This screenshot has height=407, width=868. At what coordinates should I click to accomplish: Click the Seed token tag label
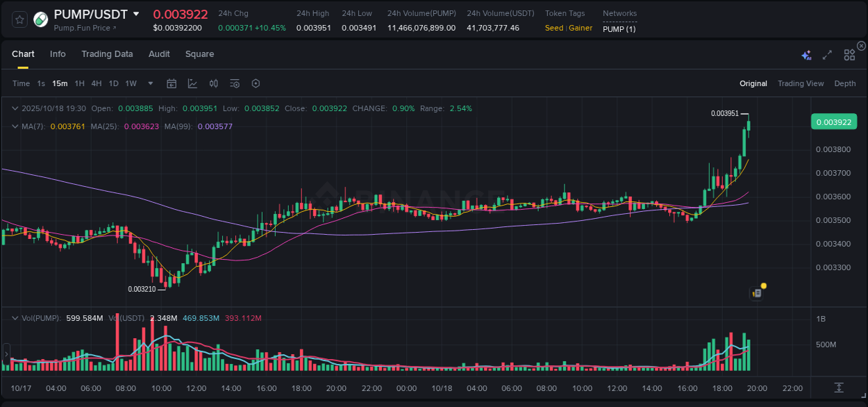555,28
